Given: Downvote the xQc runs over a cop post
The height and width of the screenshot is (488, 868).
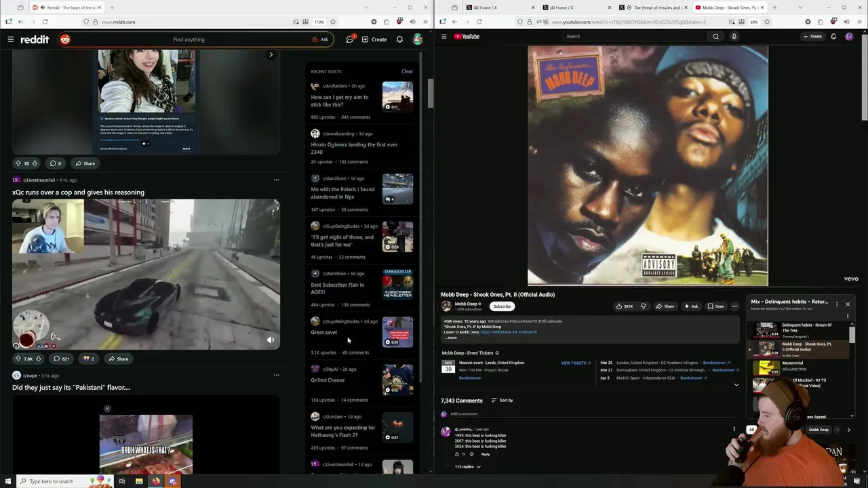Looking at the screenshot, I should (38, 359).
